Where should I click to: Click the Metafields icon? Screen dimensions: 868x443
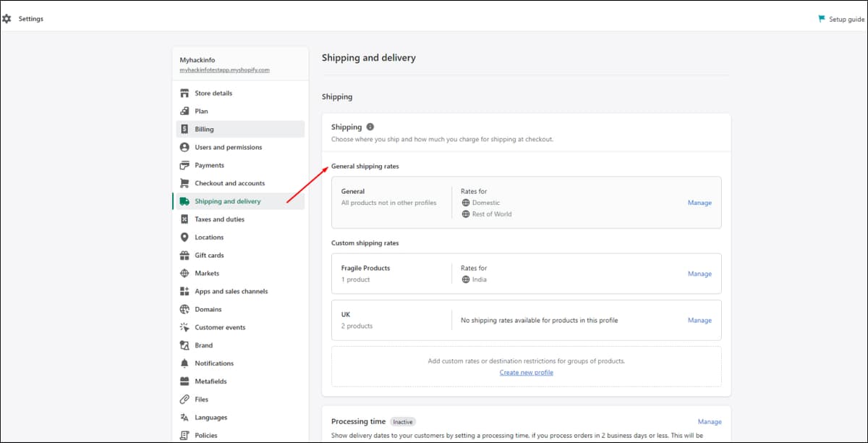click(x=184, y=381)
